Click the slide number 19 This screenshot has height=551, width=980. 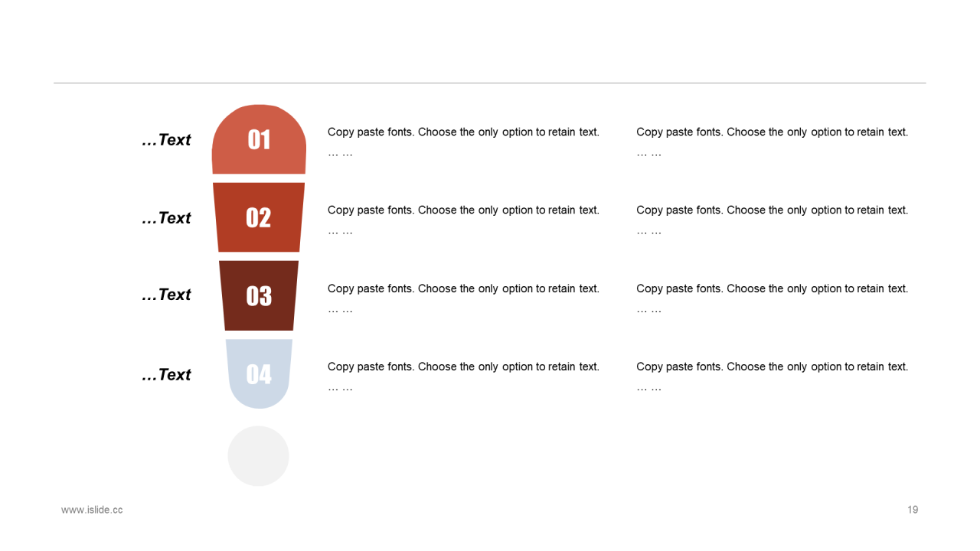tap(913, 510)
